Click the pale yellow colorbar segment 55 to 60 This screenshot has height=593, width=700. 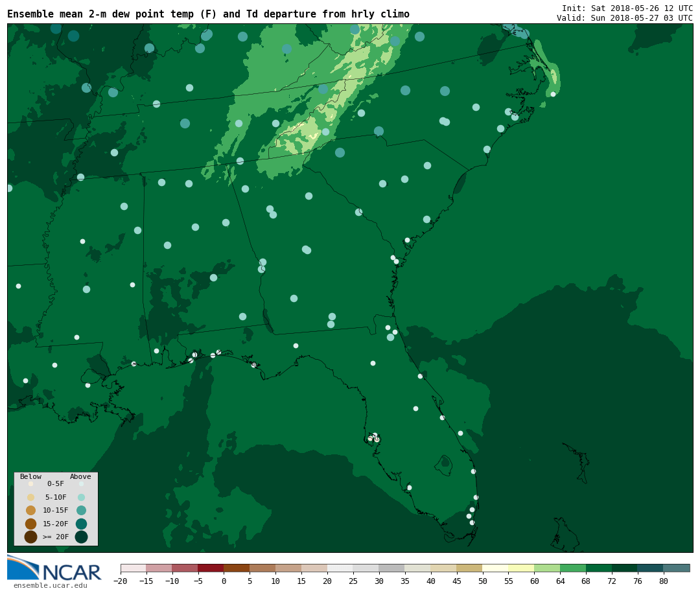[521, 568]
